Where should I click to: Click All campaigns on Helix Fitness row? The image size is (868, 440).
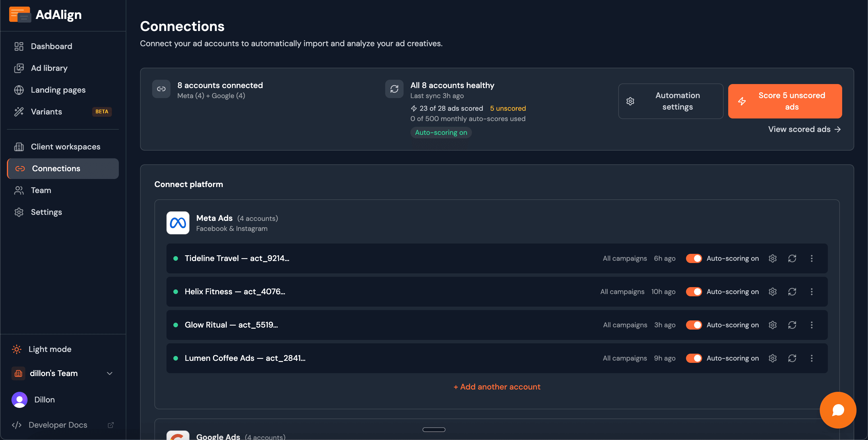click(x=622, y=291)
